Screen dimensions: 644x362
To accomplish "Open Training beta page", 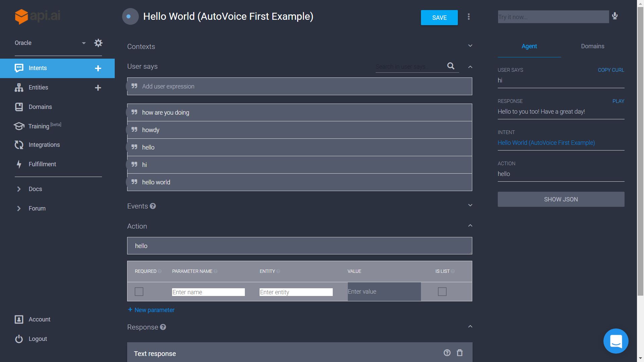I will [45, 126].
